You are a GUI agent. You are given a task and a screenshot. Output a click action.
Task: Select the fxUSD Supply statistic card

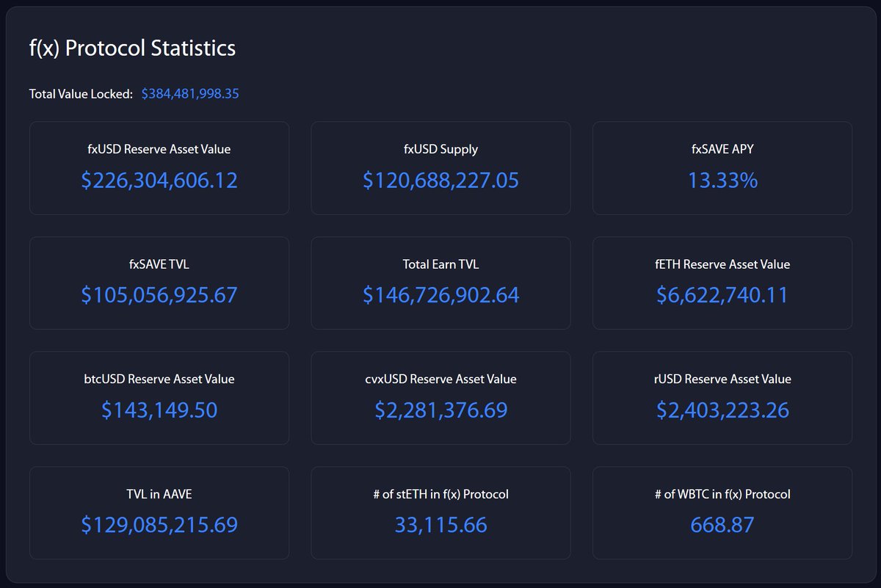click(x=440, y=167)
